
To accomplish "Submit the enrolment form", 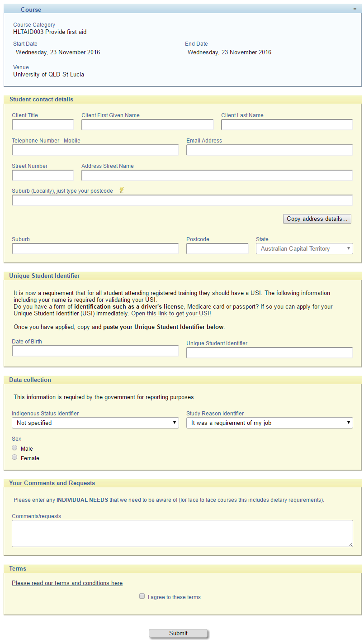I will tap(178, 633).
